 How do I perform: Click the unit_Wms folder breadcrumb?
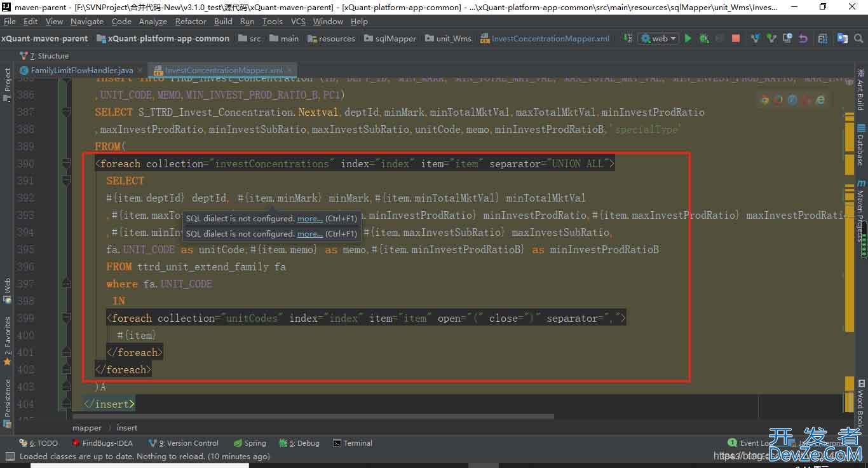pos(448,38)
